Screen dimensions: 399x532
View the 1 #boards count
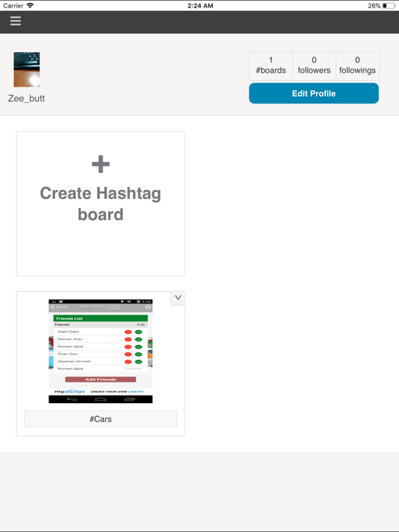click(271, 66)
